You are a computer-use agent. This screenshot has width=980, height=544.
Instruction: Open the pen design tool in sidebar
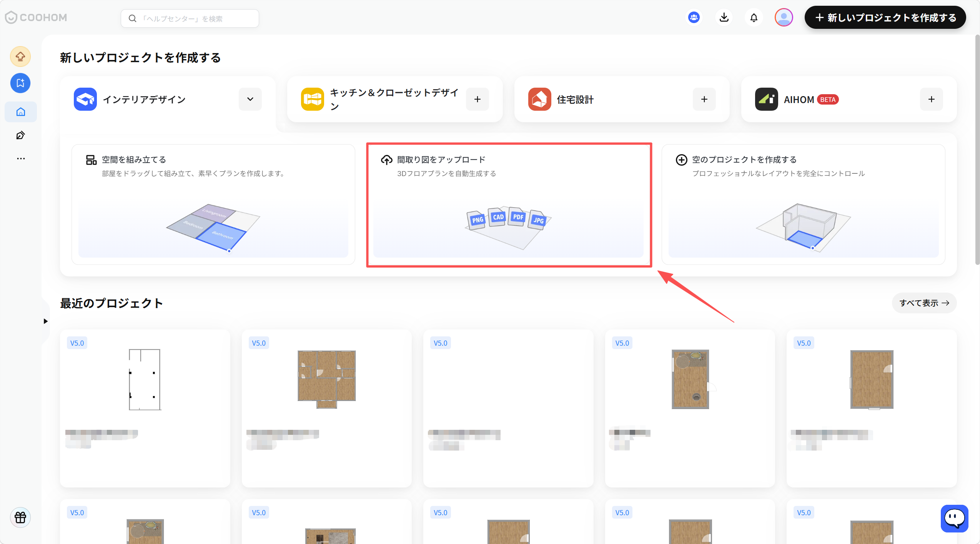[x=21, y=135]
